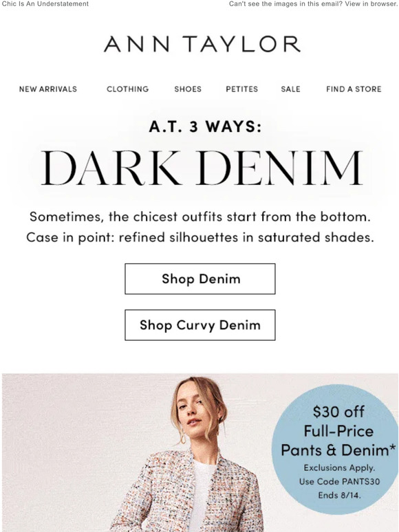Click the Shop Denim button
The height and width of the screenshot is (532, 399).
pyautogui.click(x=200, y=279)
